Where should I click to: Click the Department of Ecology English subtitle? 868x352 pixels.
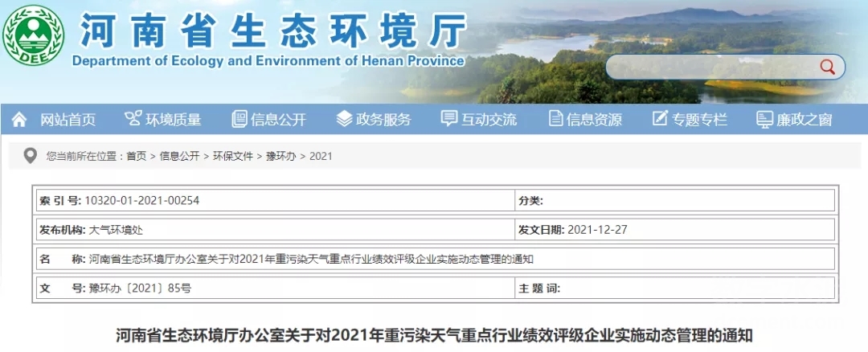[x=268, y=61]
